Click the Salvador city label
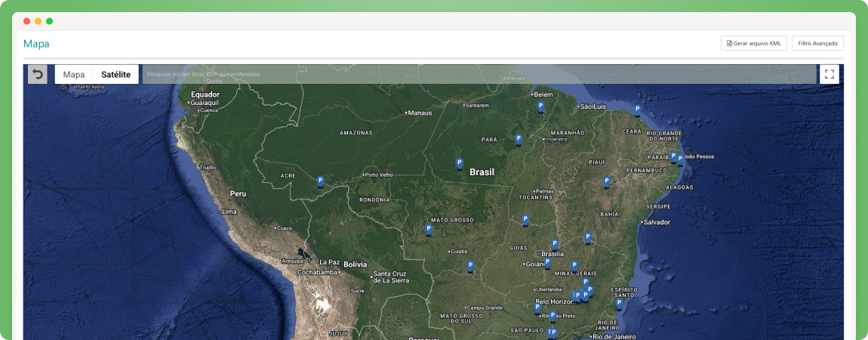The image size is (868, 340). 656,222
